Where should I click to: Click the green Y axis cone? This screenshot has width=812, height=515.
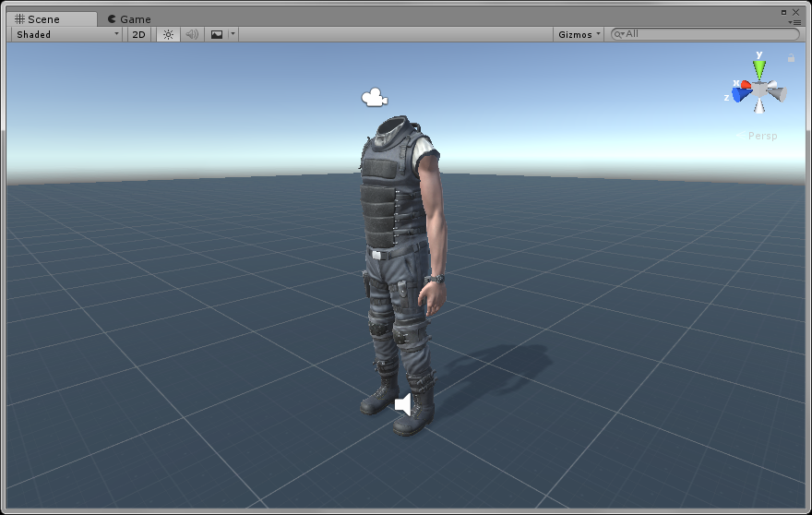pos(759,69)
